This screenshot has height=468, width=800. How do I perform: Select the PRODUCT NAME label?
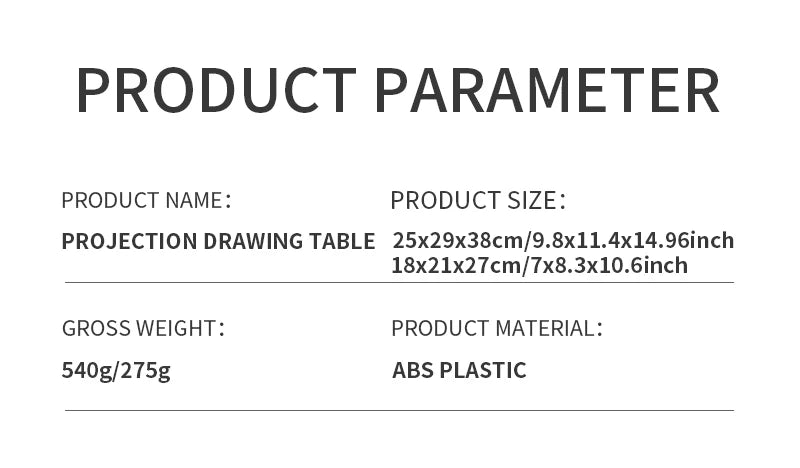(x=145, y=200)
